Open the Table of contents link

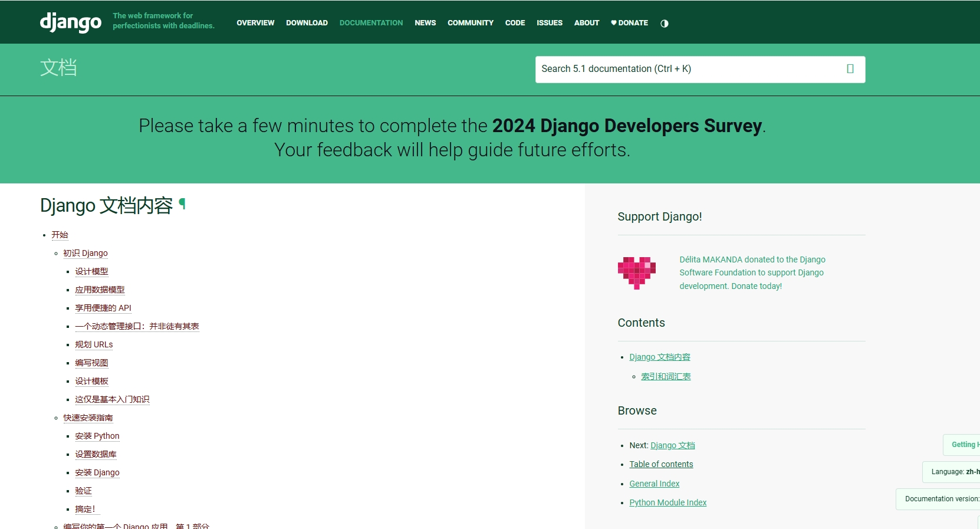point(661,464)
